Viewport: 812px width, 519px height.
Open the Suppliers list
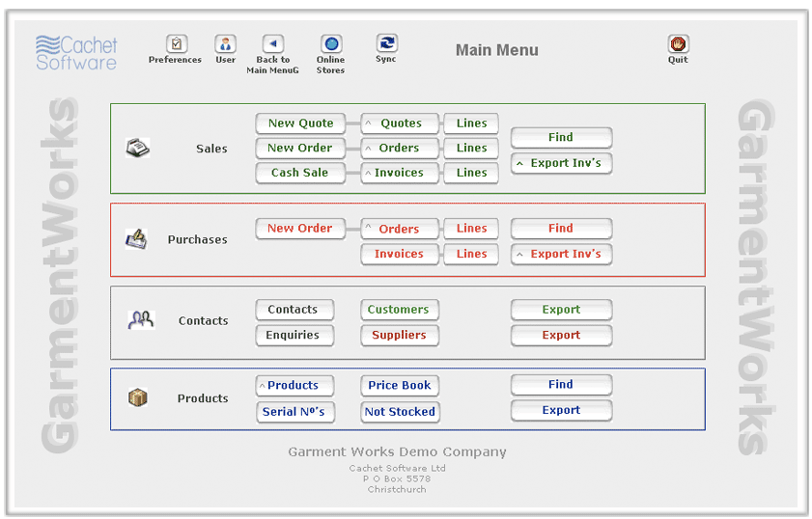pos(400,336)
